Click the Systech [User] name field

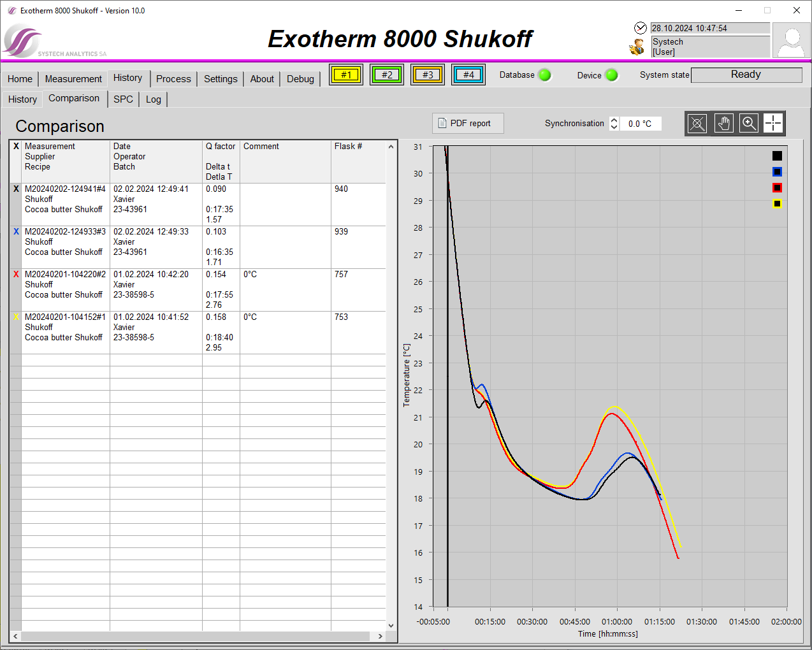(710, 47)
